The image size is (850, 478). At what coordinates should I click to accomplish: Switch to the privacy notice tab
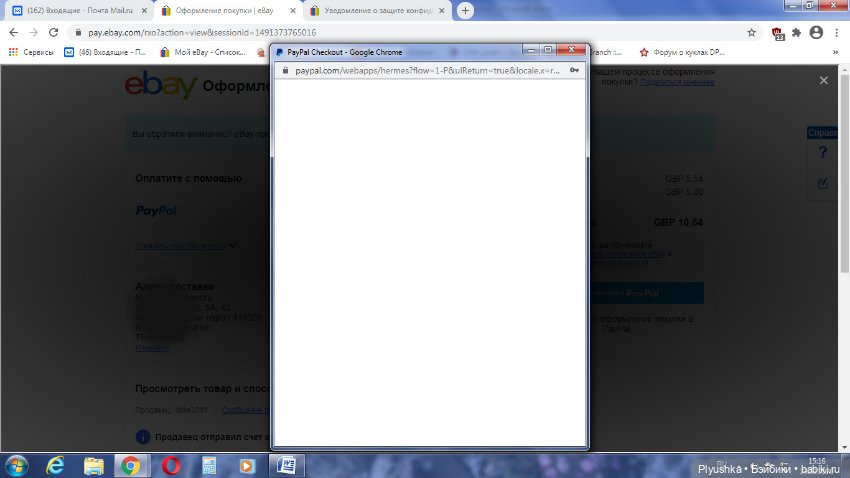[x=377, y=10]
